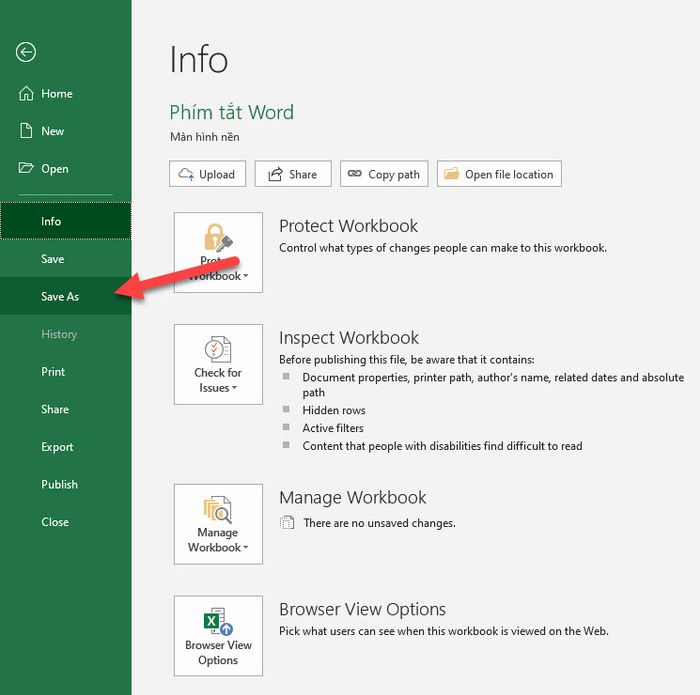Viewport: 700px width, 695px height.
Task: Click the Control what types of changes text
Action: (x=443, y=248)
